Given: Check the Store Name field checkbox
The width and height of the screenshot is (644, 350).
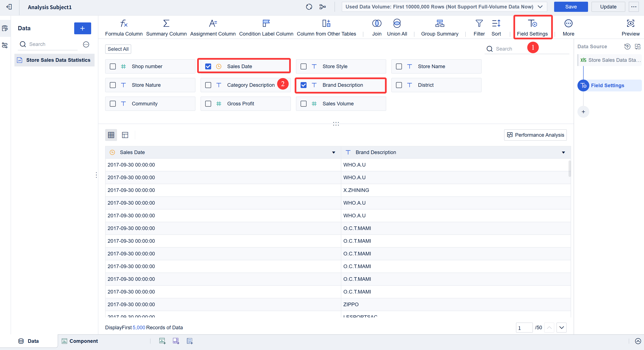Looking at the screenshot, I should tap(399, 66).
